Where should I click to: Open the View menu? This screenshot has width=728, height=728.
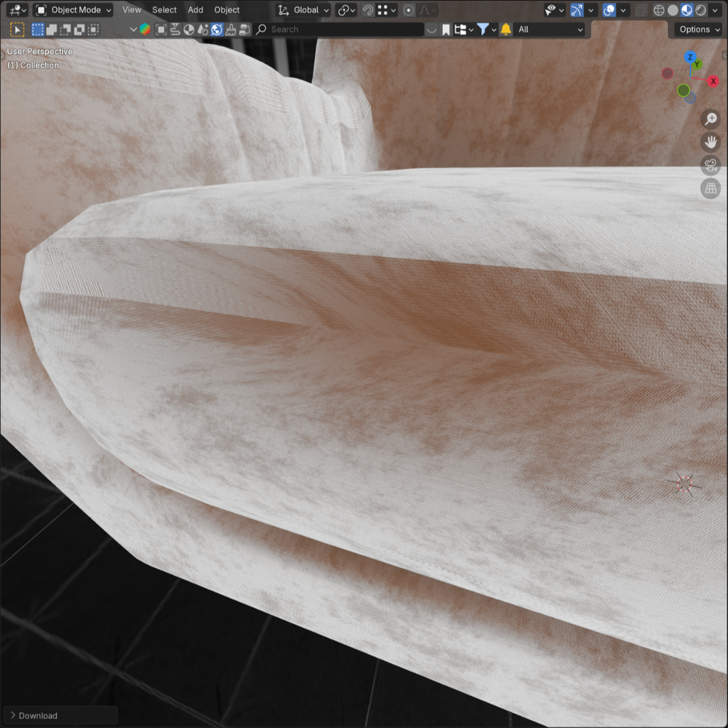(131, 10)
